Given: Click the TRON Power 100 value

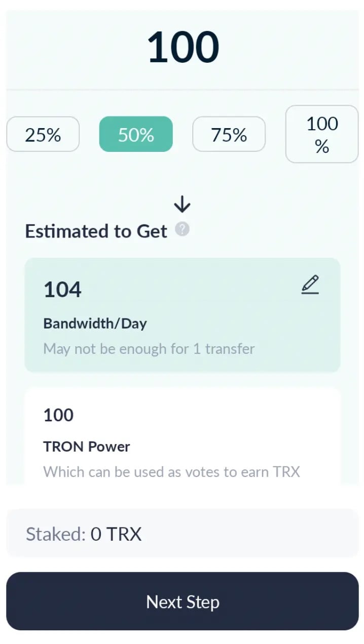Looking at the screenshot, I should (x=58, y=415).
